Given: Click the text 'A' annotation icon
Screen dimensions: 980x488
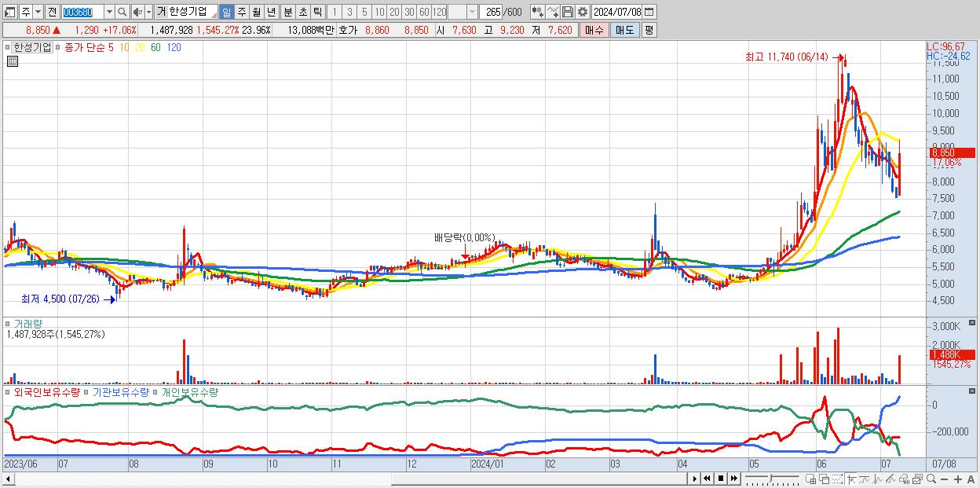Looking at the screenshot, I should click(x=971, y=479).
